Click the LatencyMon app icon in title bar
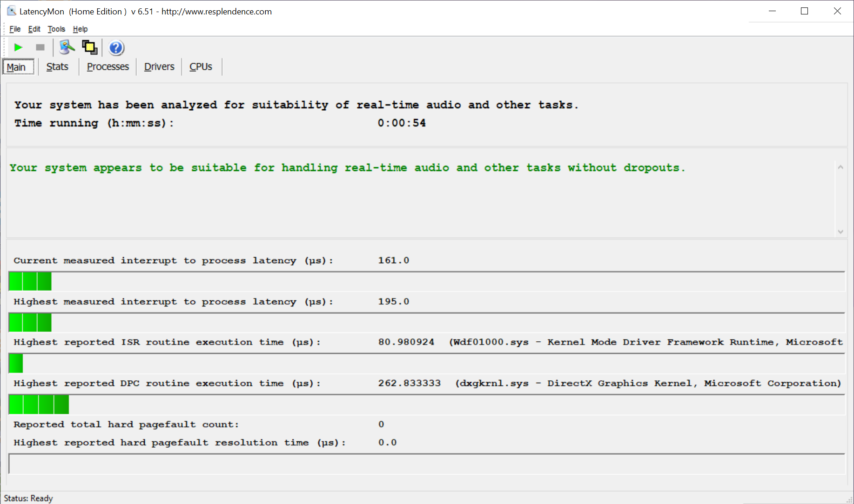 click(11, 11)
